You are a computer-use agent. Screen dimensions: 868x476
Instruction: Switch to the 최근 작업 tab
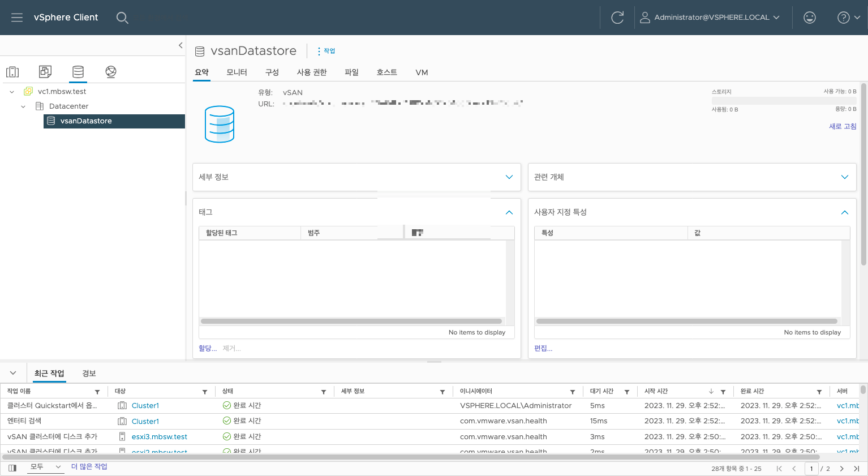[49, 374]
